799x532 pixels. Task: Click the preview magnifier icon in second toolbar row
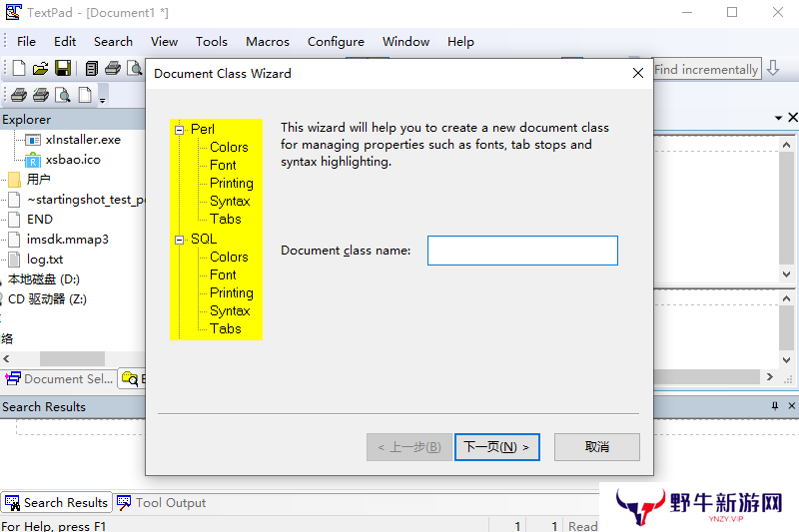[x=63, y=95]
